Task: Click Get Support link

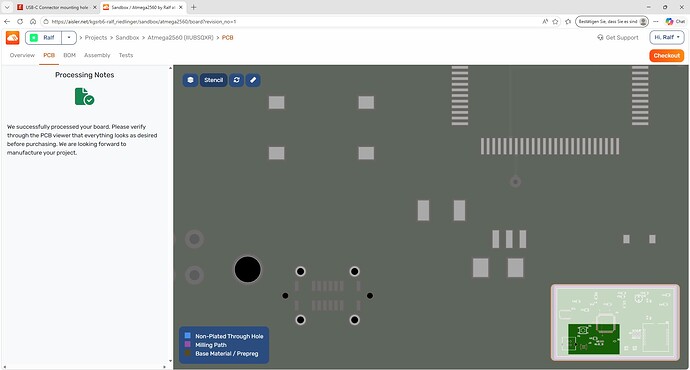Action: (x=618, y=38)
